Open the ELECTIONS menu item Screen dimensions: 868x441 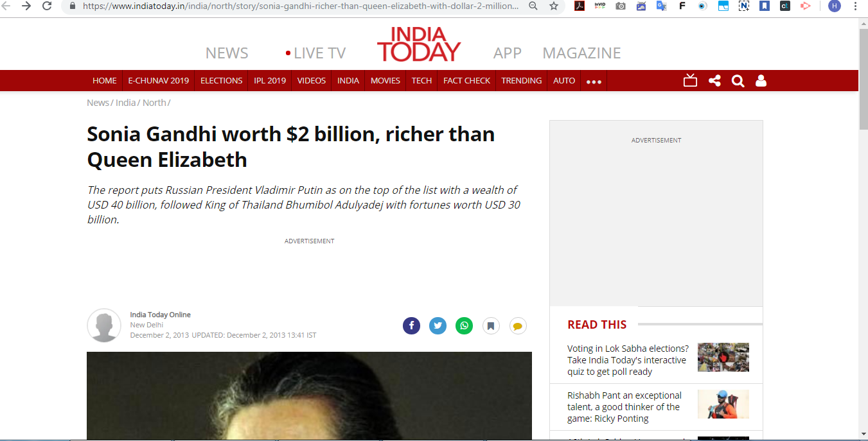(x=222, y=81)
